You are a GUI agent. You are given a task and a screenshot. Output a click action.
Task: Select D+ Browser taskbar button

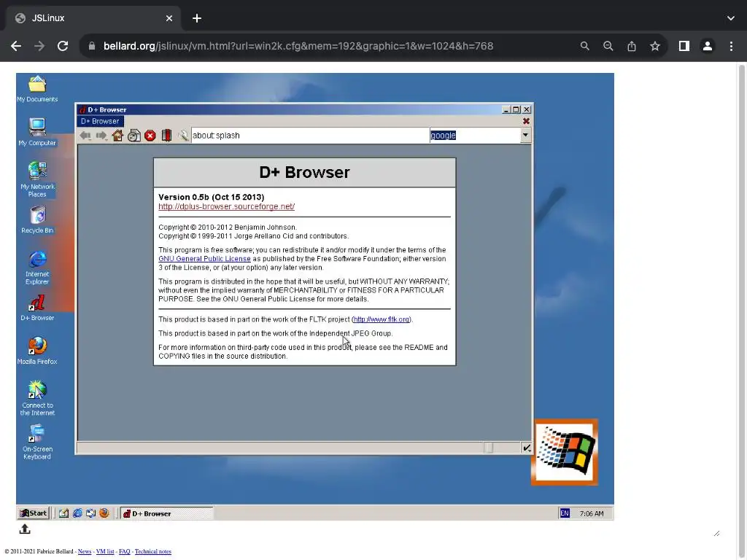pos(166,514)
